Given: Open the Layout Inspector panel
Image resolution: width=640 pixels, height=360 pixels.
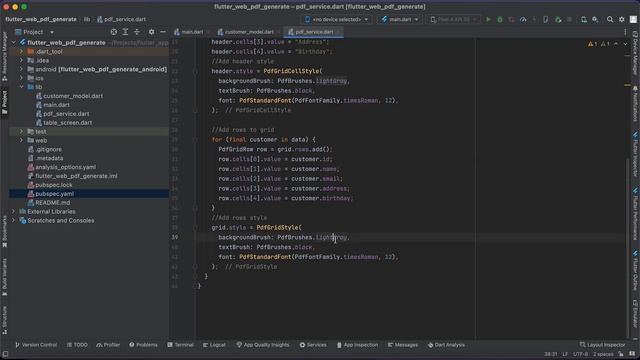Looking at the screenshot, I should pyautogui.click(x=602, y=345).
